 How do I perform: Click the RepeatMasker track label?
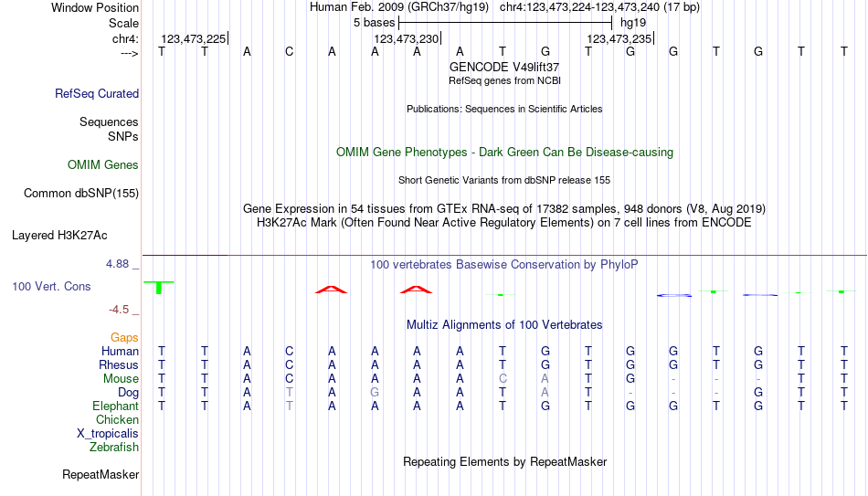(x=101, y=474)
